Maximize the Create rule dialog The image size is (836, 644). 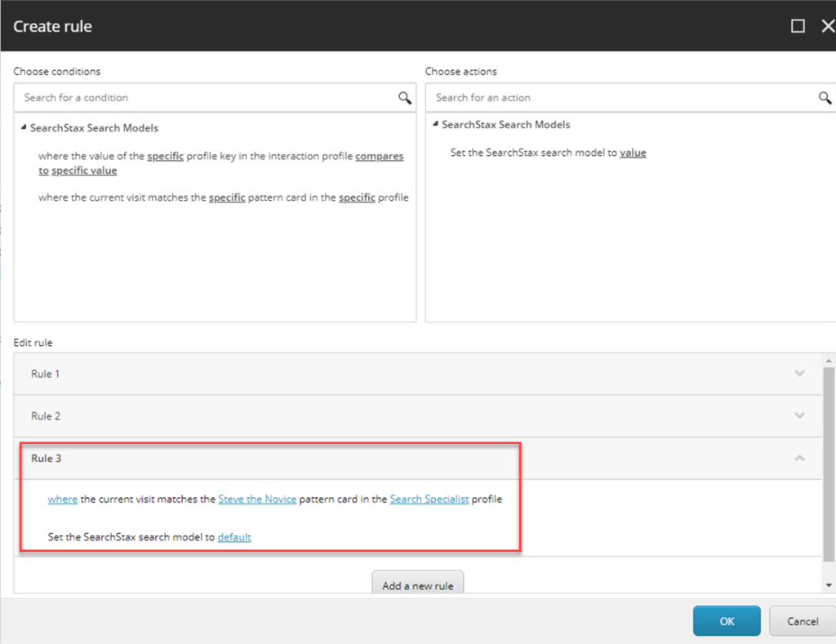(x=798, y=25)
